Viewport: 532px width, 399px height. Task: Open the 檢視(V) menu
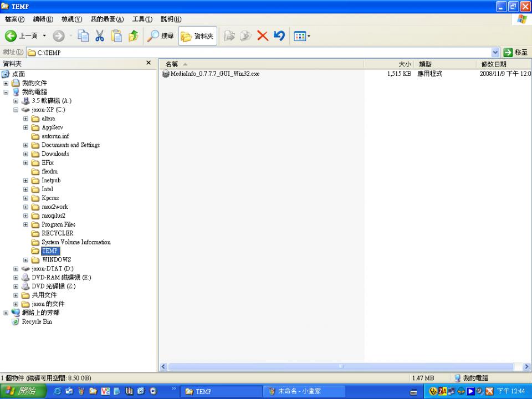pos(72,19)
